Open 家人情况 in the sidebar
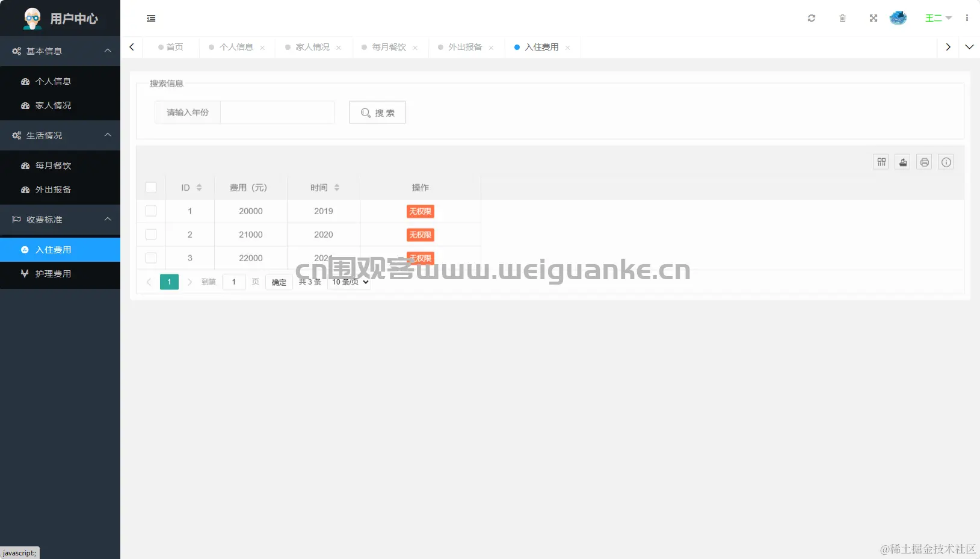 click(x=60, y=105)
